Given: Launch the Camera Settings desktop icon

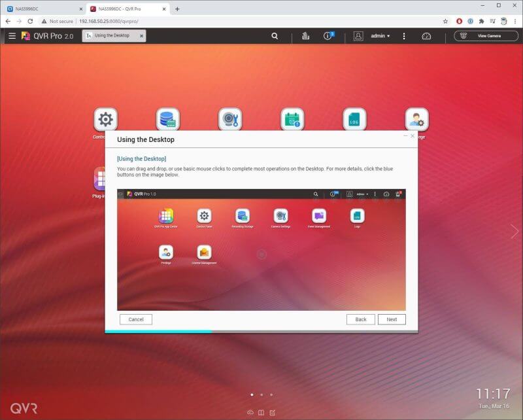Looking at the screenshot, I should click(230, 120).
